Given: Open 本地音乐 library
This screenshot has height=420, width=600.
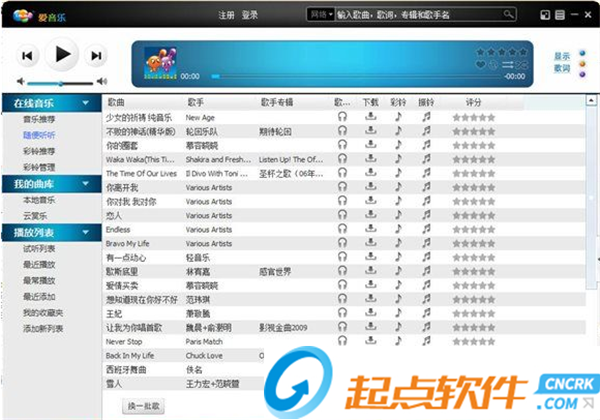Looking at the screenshot, I should coord(39,200).
